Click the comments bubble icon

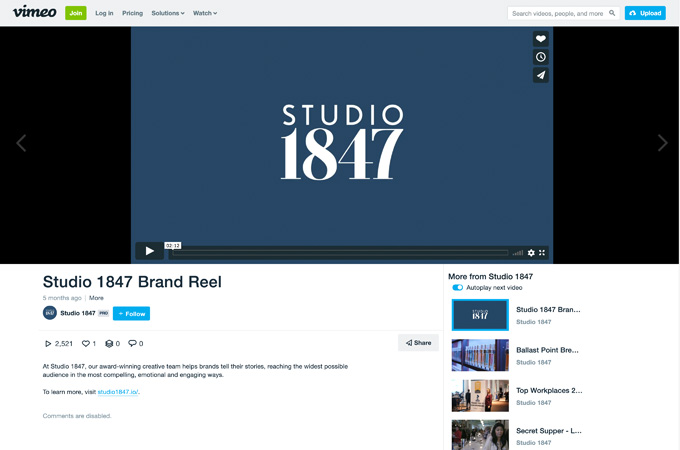click(x=132, y=343)
